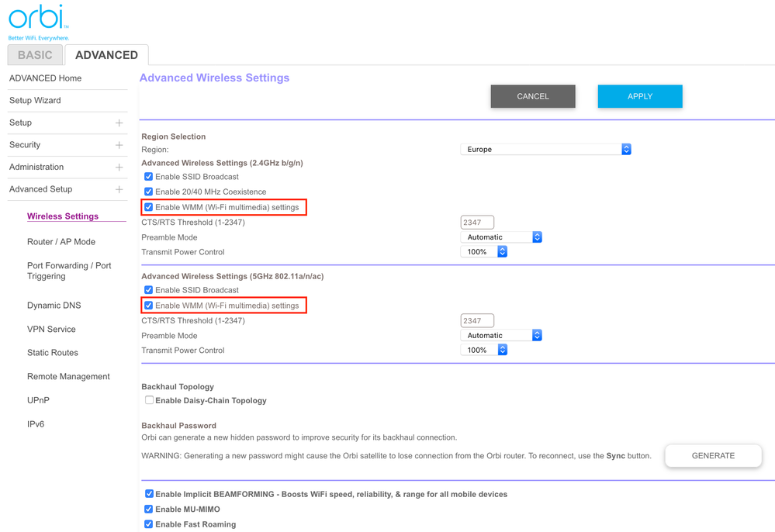Switch to the BASIC tab
775x532 pixels.
point(35,55)
